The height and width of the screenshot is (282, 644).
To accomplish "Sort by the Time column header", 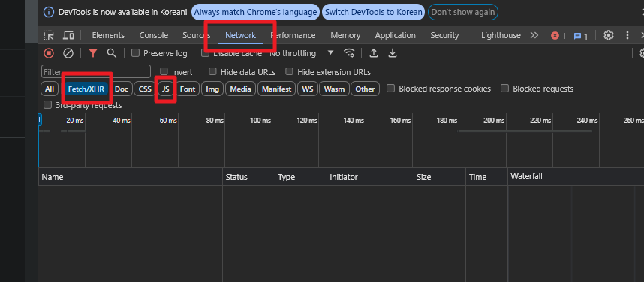I will [x=487, y=177].
